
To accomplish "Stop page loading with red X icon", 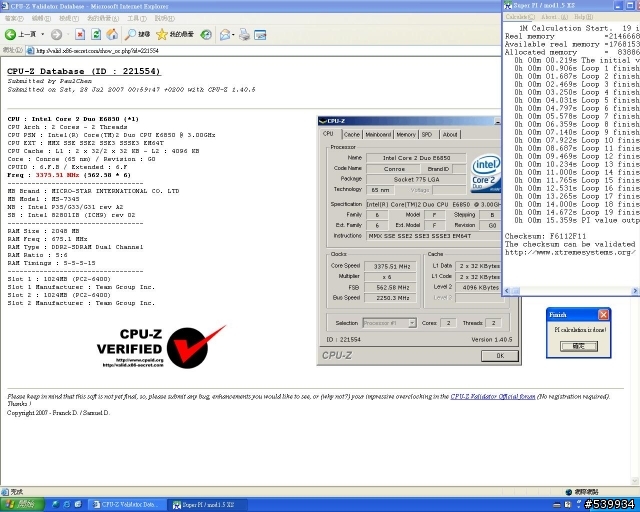I will click(x=80, y=35).
